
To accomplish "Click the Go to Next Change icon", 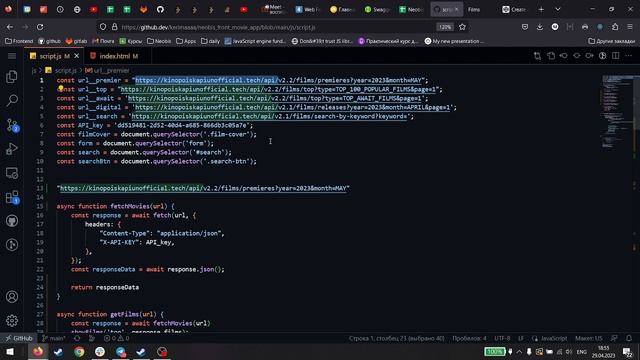I will pyautogui.click(x=589, y=56).
